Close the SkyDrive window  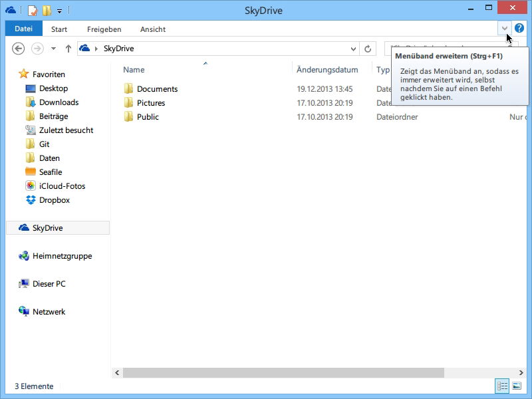pos(512,8)
